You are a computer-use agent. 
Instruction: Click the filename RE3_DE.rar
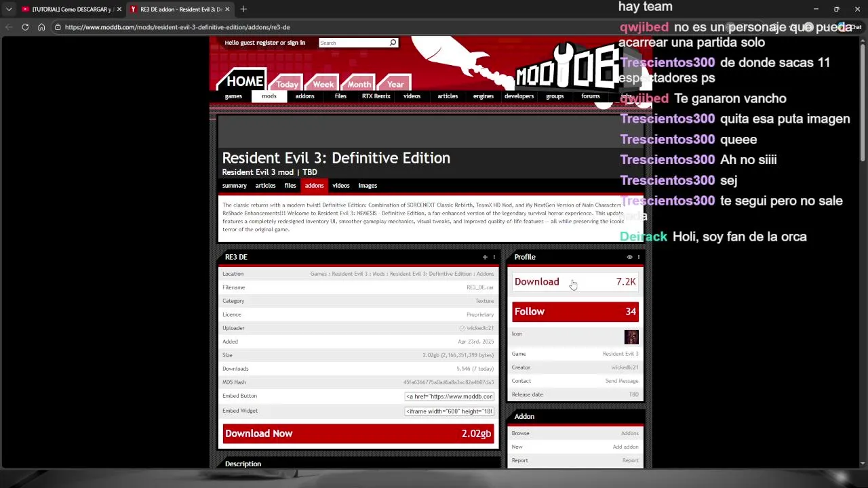[480, 287]
